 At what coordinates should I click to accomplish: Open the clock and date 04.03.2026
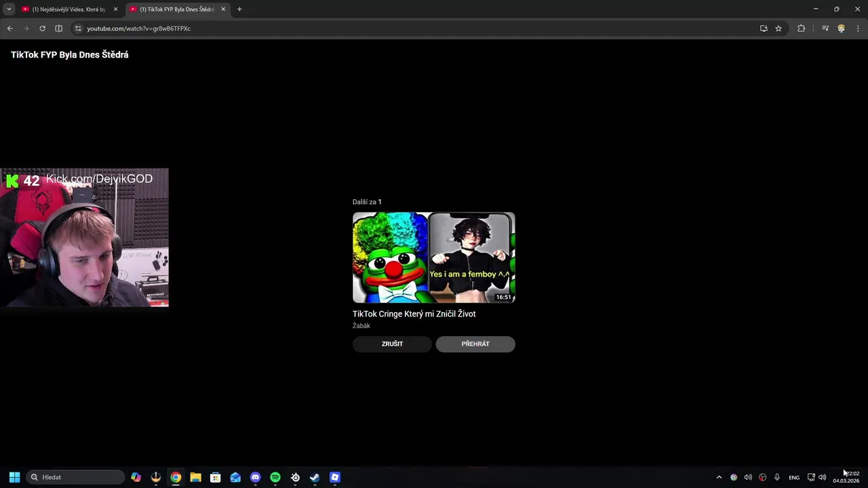(846, 477)
